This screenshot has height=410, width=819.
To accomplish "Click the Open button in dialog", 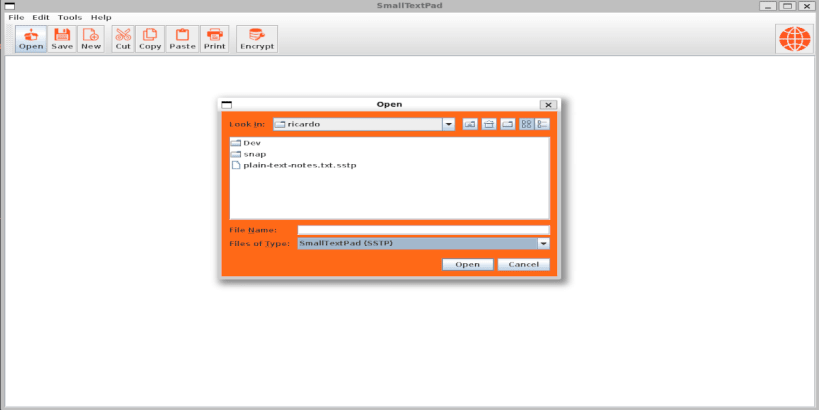I will (467, 264).
